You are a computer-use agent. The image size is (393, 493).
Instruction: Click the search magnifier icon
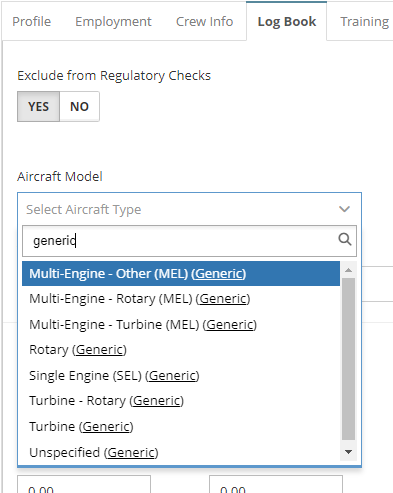click(x=345, y=240)
